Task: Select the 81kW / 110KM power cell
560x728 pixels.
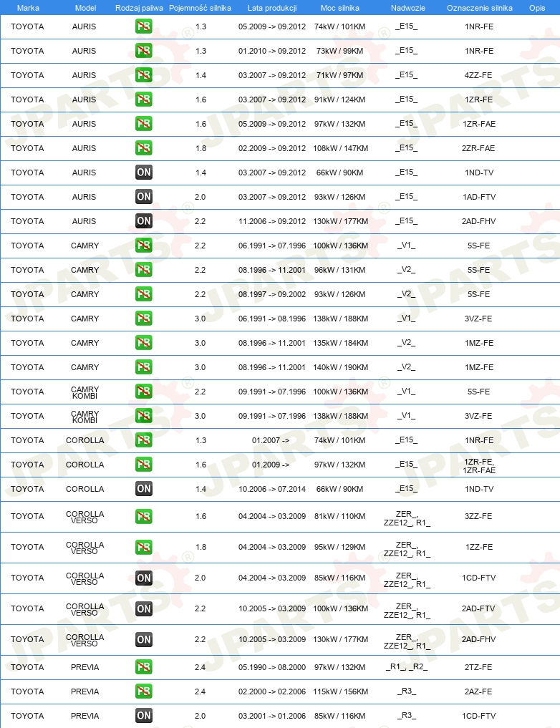Action: pos(340,516)
